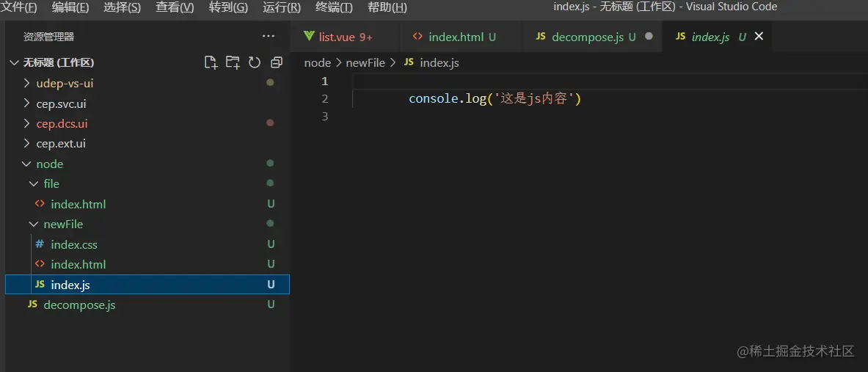Viewport: 868px width, 372px height.
Task: Open index.html under the file folder
Action: point(147,204)
